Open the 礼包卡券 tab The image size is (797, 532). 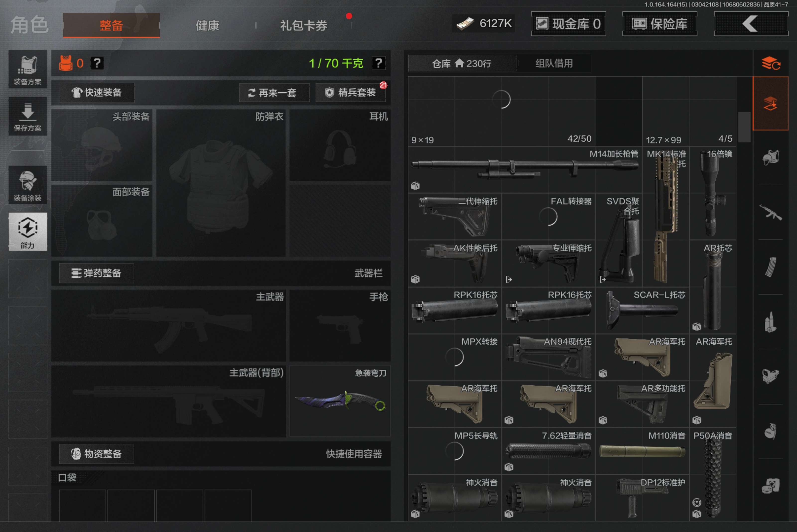(303, 25)
